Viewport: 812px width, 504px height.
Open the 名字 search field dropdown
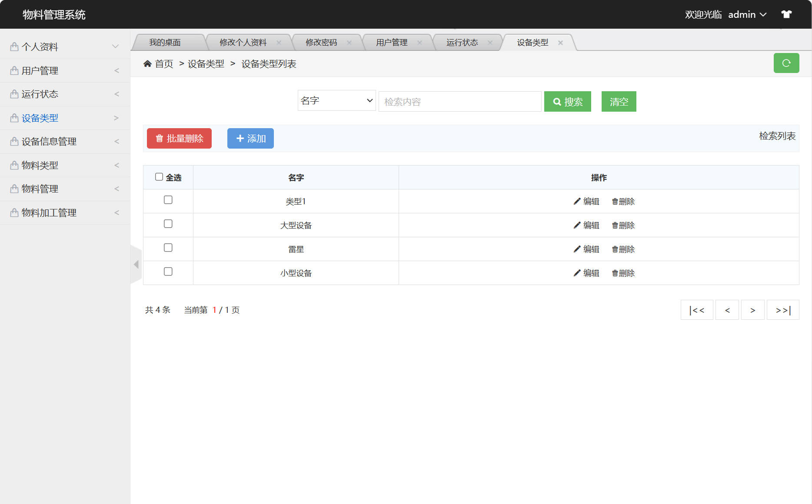(336, 100)
